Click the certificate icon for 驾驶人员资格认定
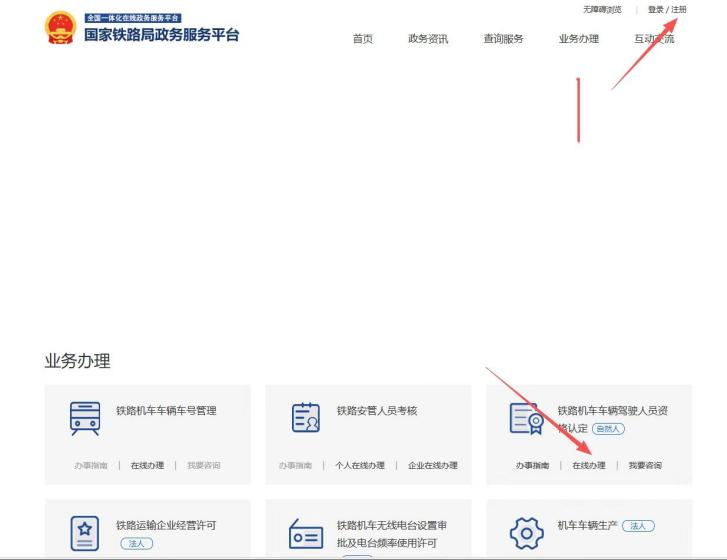727x560 pixels. tap(526, 419)
